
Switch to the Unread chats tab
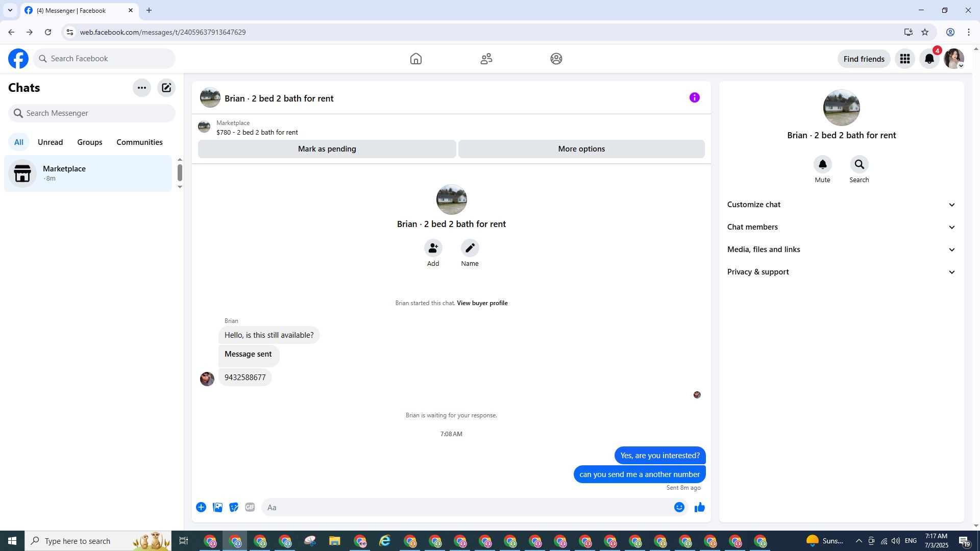tap(50, 142)
